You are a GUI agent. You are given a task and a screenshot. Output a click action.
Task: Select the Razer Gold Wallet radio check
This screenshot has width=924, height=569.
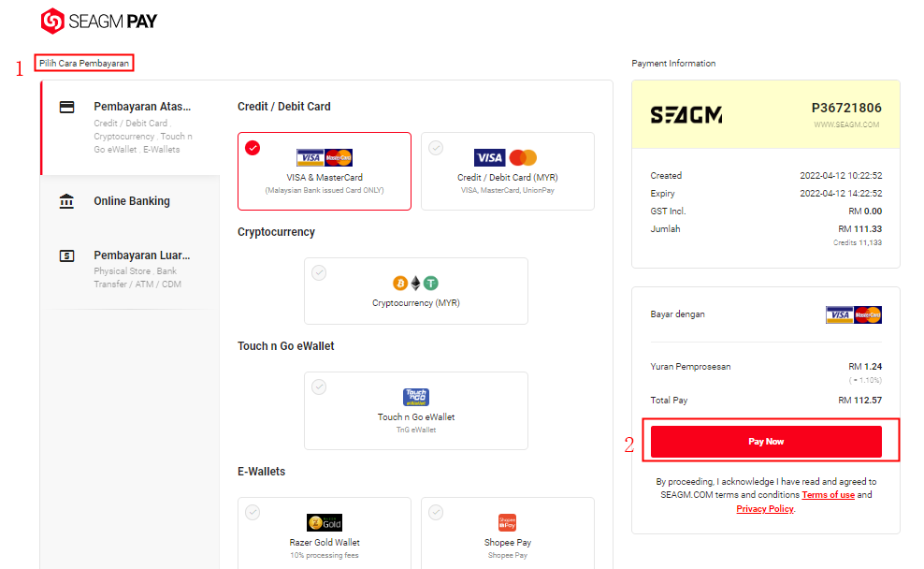(253, 512)
